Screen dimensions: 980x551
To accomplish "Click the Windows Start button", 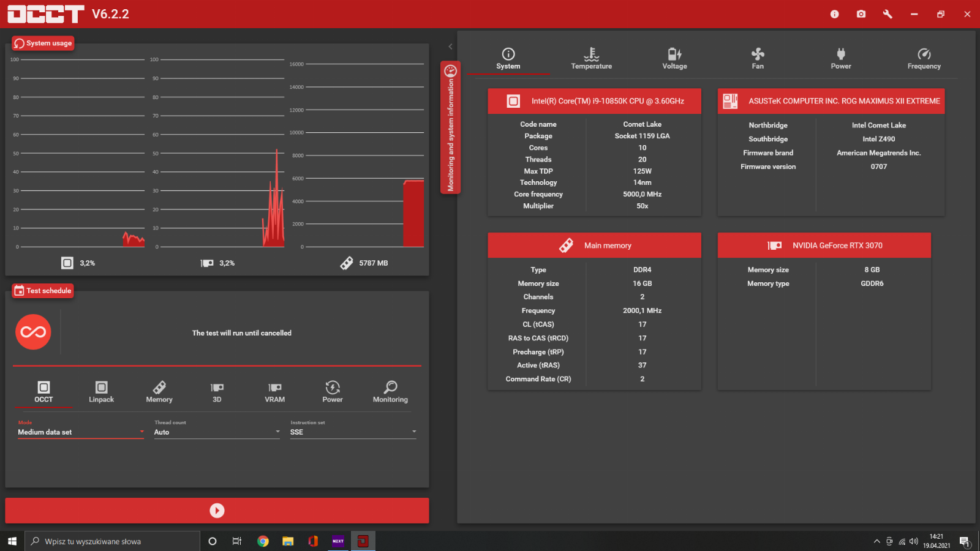I will click(12, 541).
